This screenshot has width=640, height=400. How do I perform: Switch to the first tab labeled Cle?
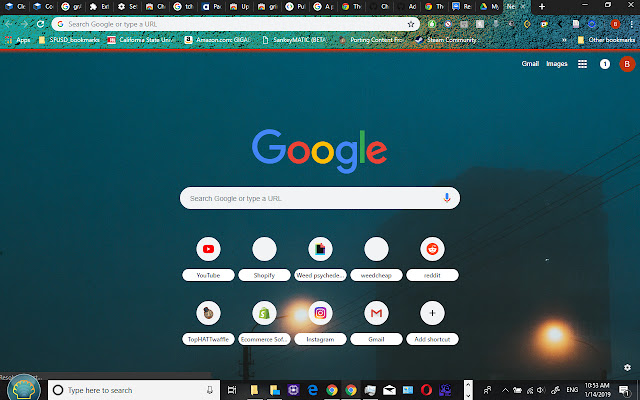pyautogui.click(x=16, y=7)
